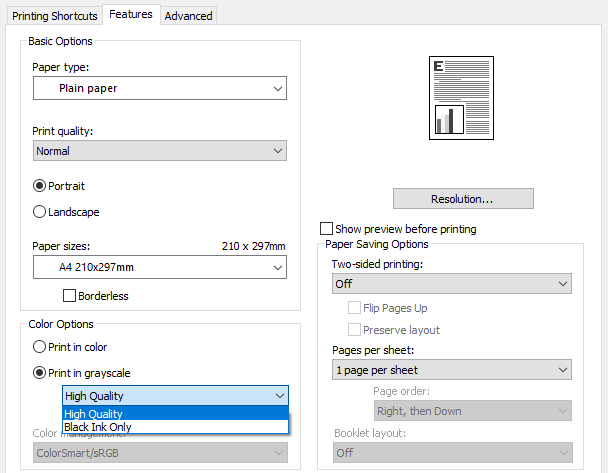Collapse the grayscale quality combo box

tap(278, 396)
